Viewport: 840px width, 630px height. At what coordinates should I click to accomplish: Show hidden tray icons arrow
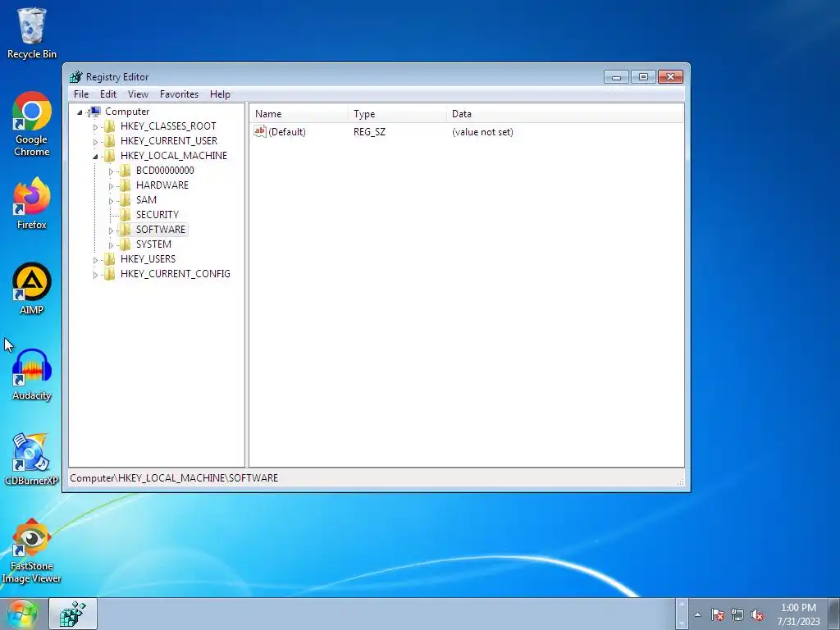697,614
